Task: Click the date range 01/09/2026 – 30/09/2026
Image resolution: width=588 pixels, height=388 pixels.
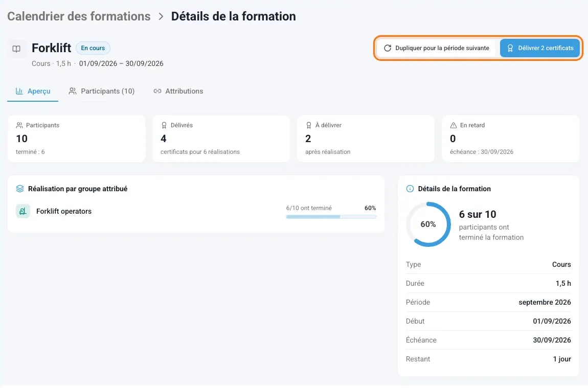Action: coord(121,64)
